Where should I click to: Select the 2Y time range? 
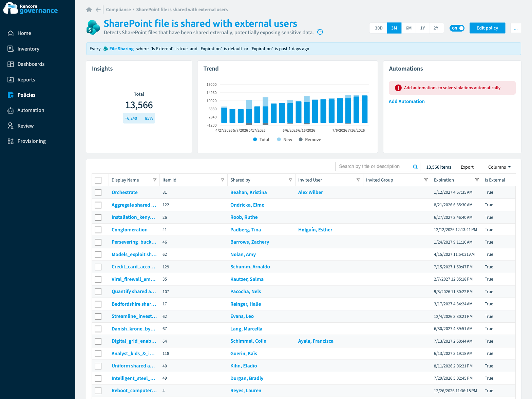[x=436, y=28]
